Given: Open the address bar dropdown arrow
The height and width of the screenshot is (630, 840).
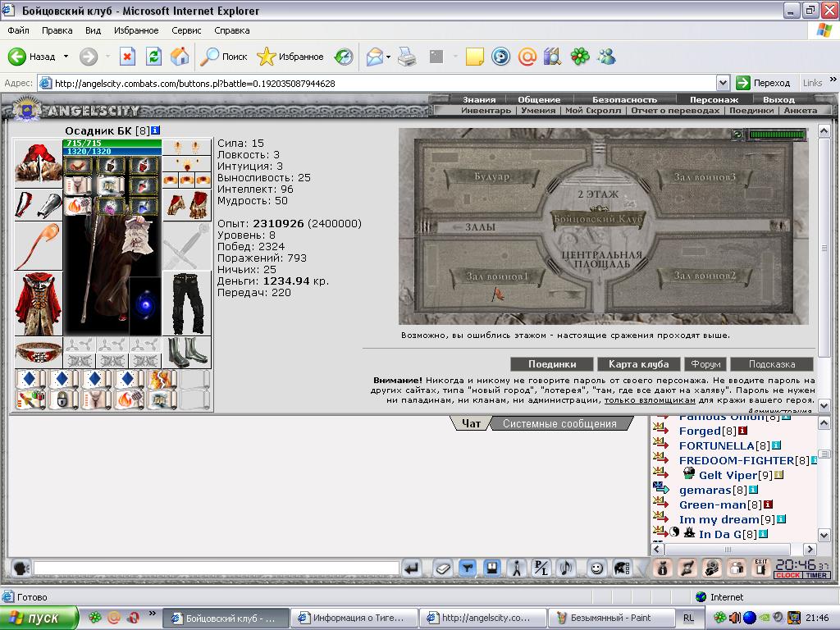Looking at the screenshot, I should [x=723, y=83].
